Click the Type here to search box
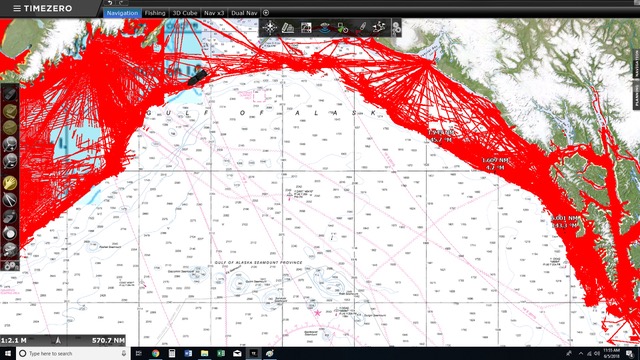 tap(73, 353)
